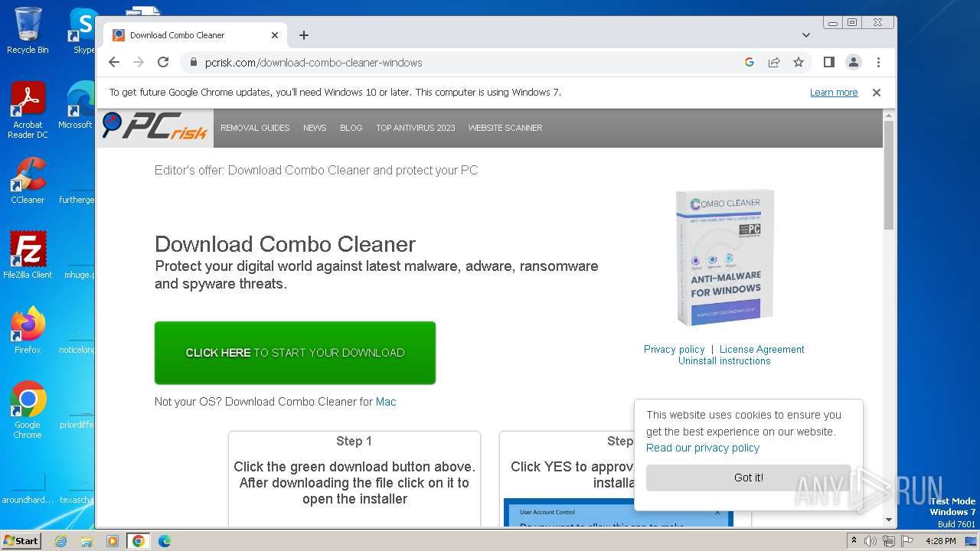Click the PCrisk logo
The height and width of the screenshot is (551, 980).
pos(155,126)
